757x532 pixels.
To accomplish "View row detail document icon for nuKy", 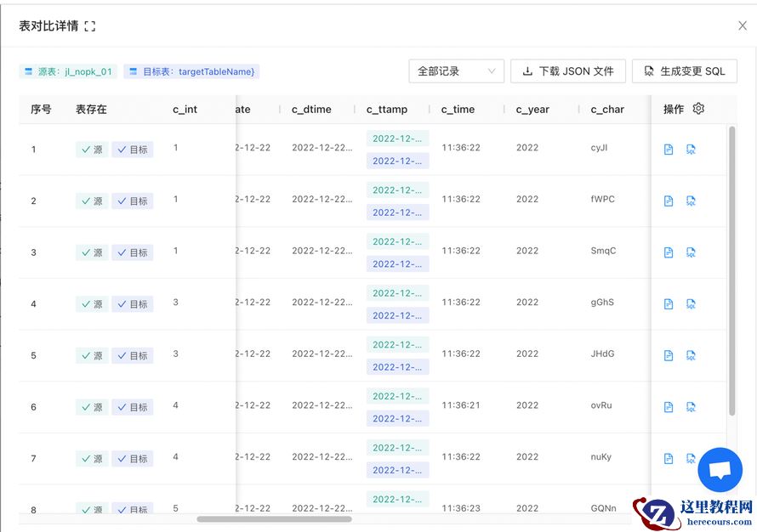I will [669, 459].
